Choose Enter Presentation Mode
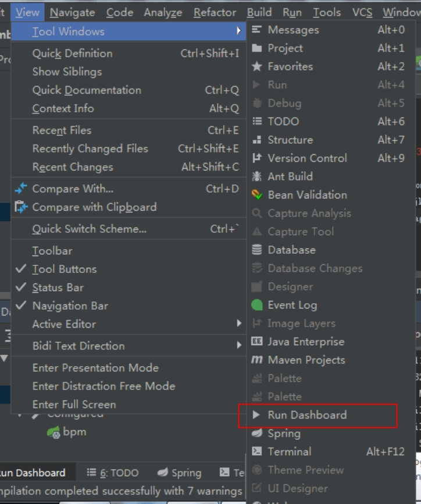Screen dimensions: 421x504 click(95, 368)
